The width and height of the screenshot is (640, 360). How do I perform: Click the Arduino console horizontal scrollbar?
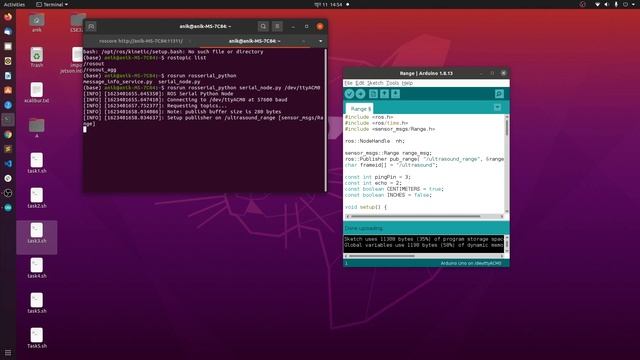coord(424,256)
